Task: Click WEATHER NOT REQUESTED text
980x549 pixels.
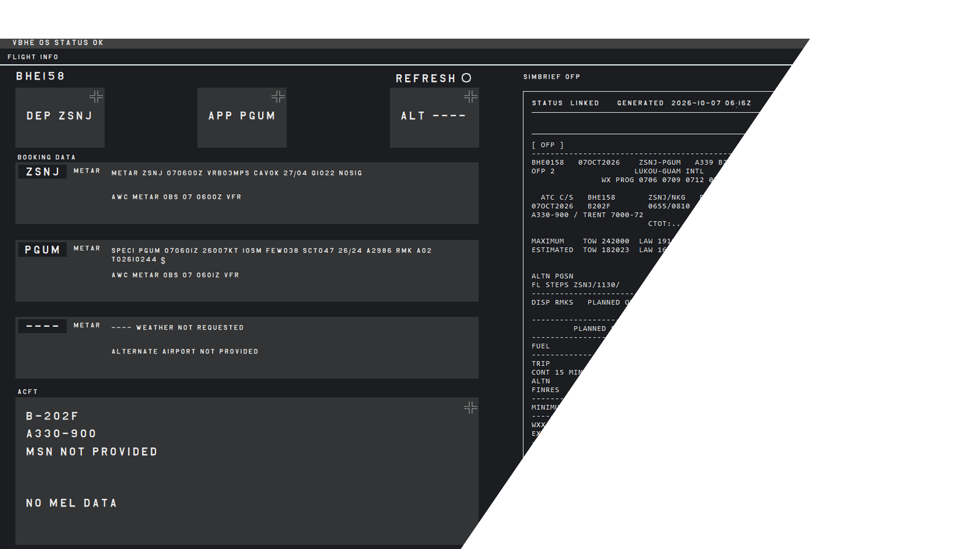Action: pos(190,328)
